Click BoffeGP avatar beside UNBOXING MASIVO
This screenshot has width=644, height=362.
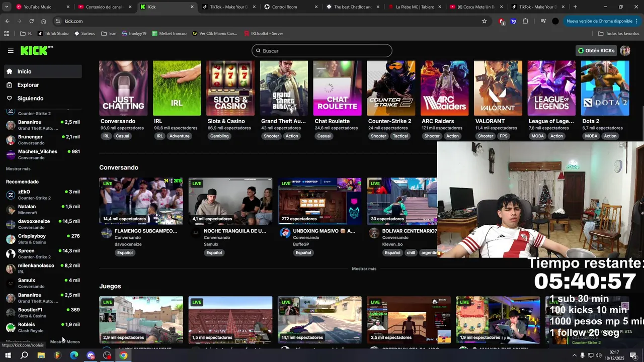coord(285,233)
